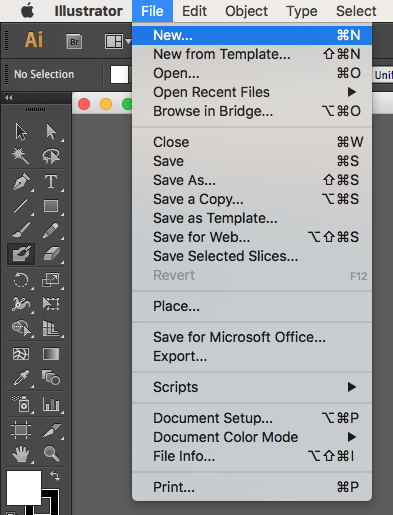Expand the Scripts submenu

pyautogui.click(x=252, y=387)
